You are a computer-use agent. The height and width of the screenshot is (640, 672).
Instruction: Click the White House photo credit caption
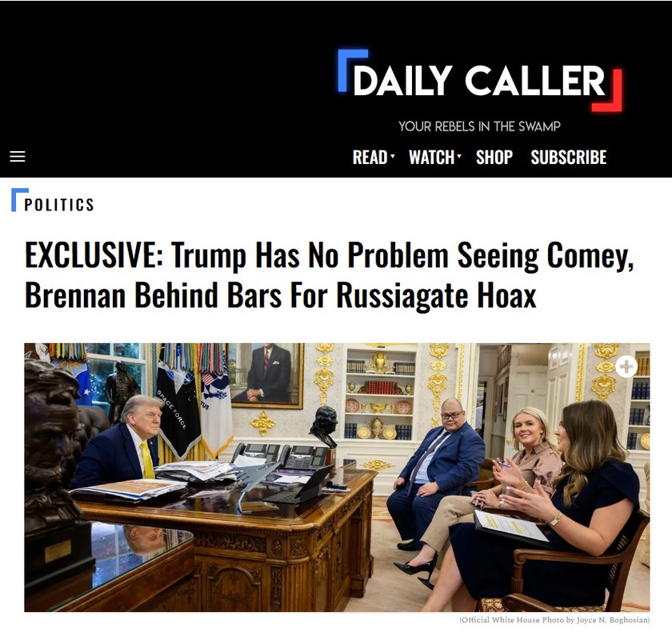[x=554, y=620]
